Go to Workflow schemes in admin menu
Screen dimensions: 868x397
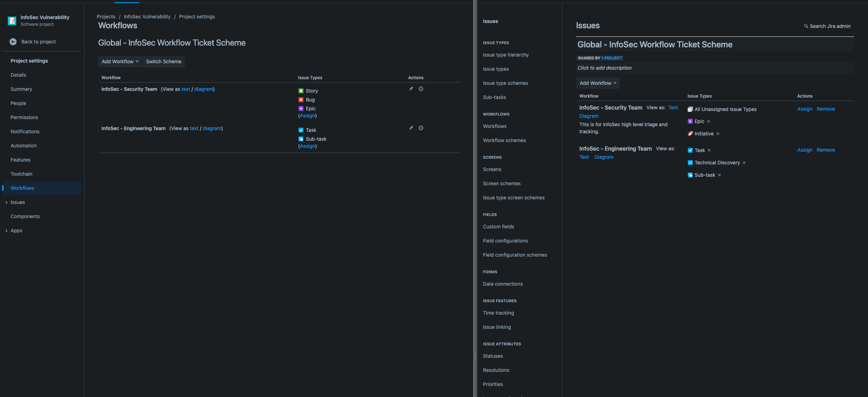coord(504,140)
